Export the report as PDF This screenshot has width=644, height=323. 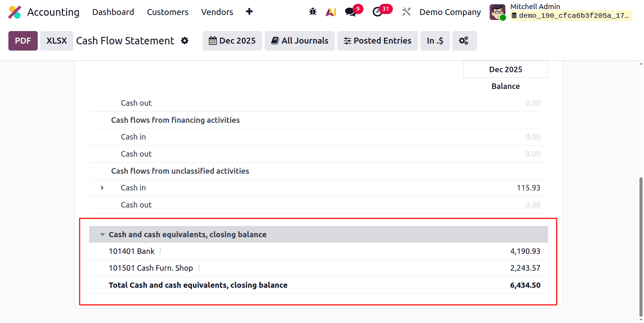[x=23, y=40]
